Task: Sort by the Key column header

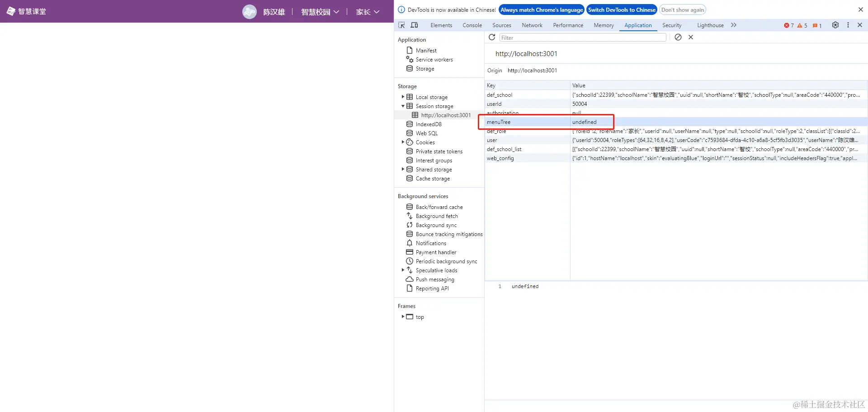Action: click(x=527, y=85)
